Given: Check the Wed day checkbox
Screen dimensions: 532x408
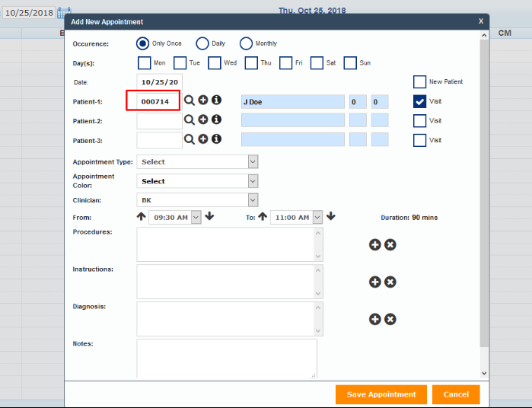Looking at the screenshot, I should tap(215, 62).
